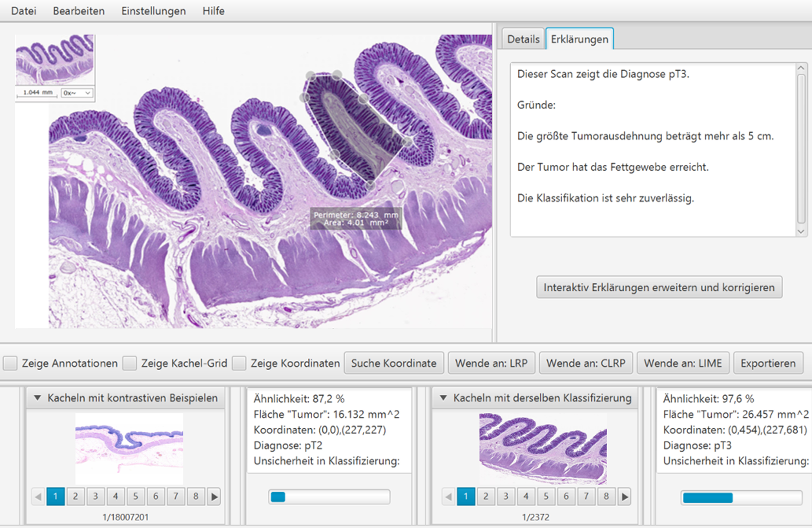Click next-page arrow in same-classification pagination
Viewport: 812px width, 528px height.
pos(624,496)
